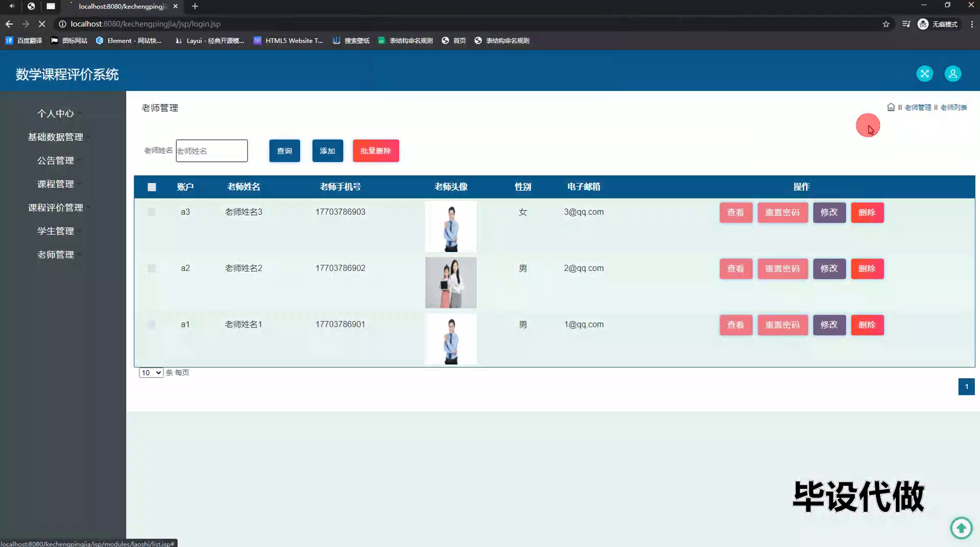The height and width of the screenshot is (547, 980).
Task: Click phone number 17703786902
Action: [340, 268]
